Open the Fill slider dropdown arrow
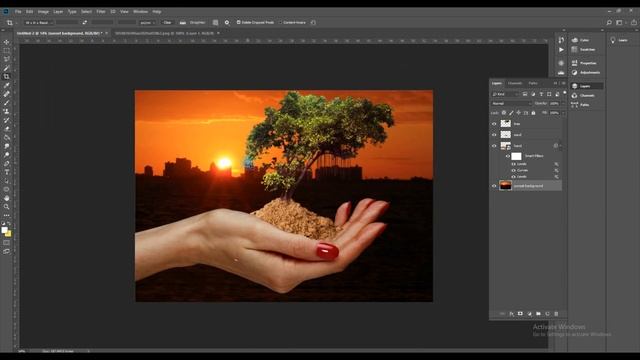Image resolution: width=640 pixels, height=360 pixels. (564, 113)
